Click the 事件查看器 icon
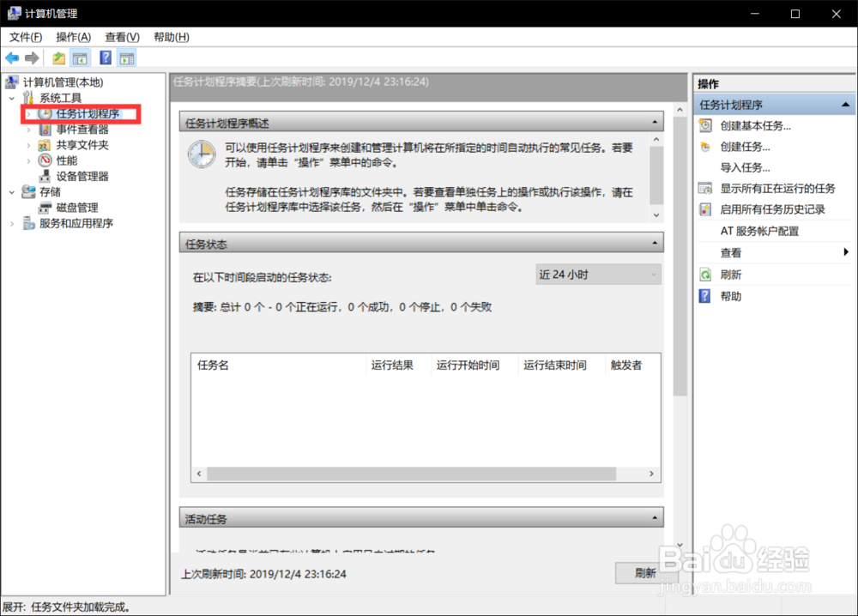The height and width of the screenshot is (616, 858). [45, 130]
